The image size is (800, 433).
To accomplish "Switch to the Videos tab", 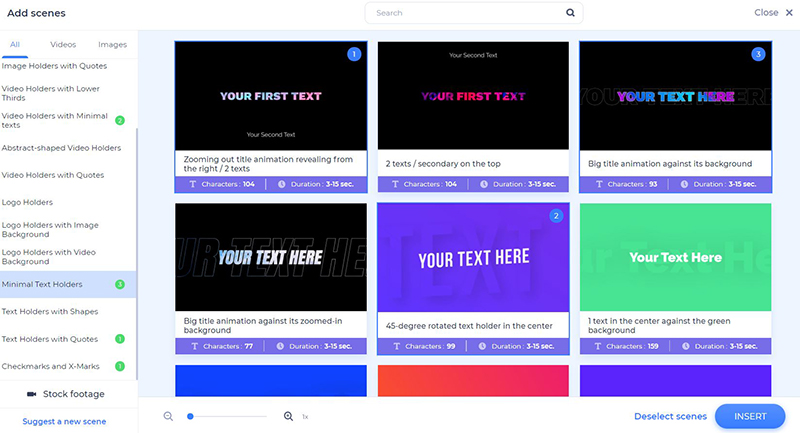I will click(x=63, y=45).
